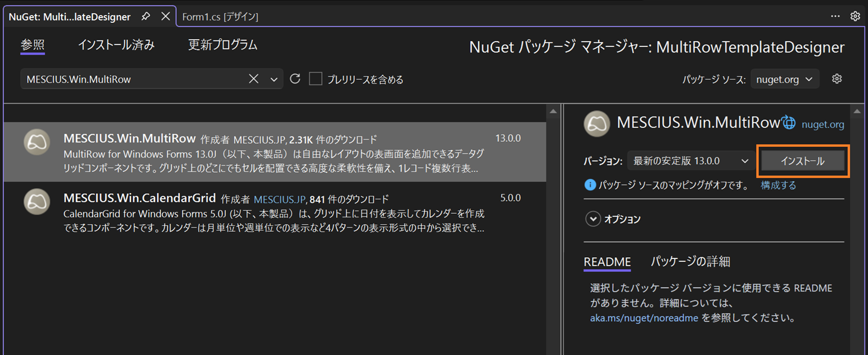The width and height of the screenshot is (868, 355).
Task: Open aka.ms/nuget/noreadme link
Action: tap(644, 318)
